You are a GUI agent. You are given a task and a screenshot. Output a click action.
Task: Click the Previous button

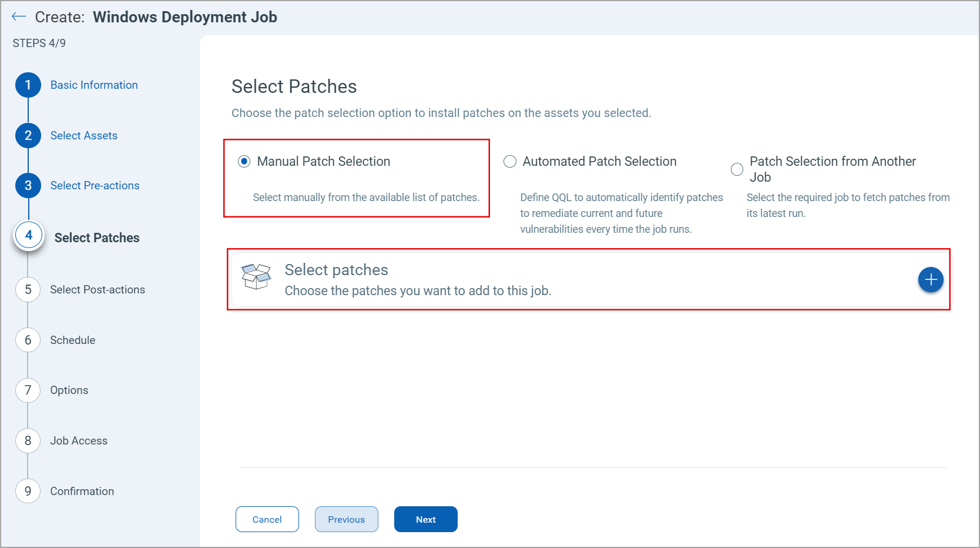pos(347,519)
